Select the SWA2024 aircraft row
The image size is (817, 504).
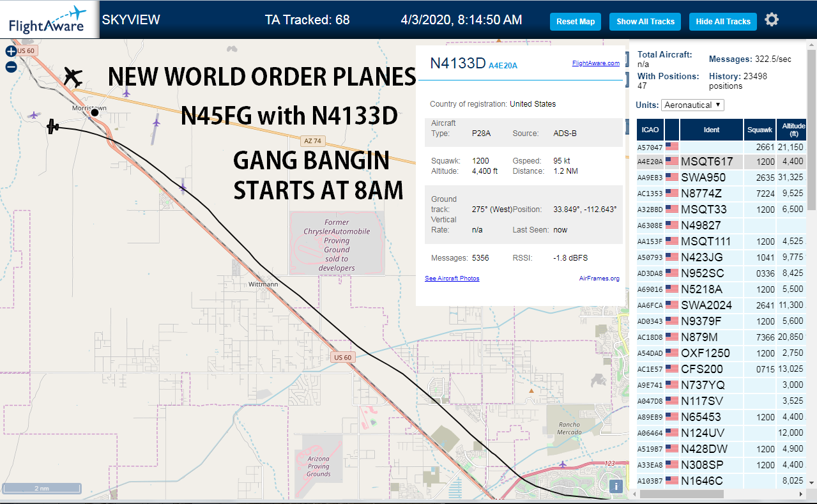[722, 305]
